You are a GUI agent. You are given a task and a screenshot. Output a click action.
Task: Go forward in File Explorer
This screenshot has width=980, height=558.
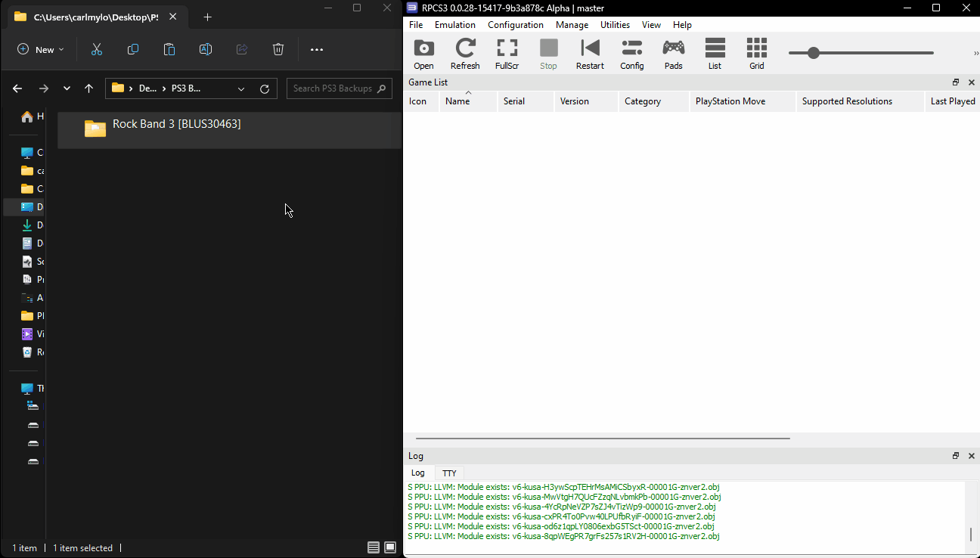43,88
